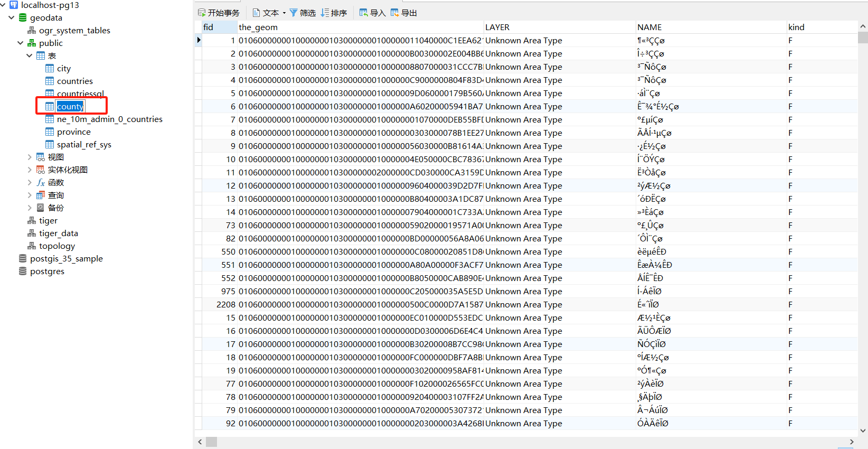868x449 pixels.
Task: Click the vertical scrollbar thumb
Action: pyautogui.click(x=863, y=38)
